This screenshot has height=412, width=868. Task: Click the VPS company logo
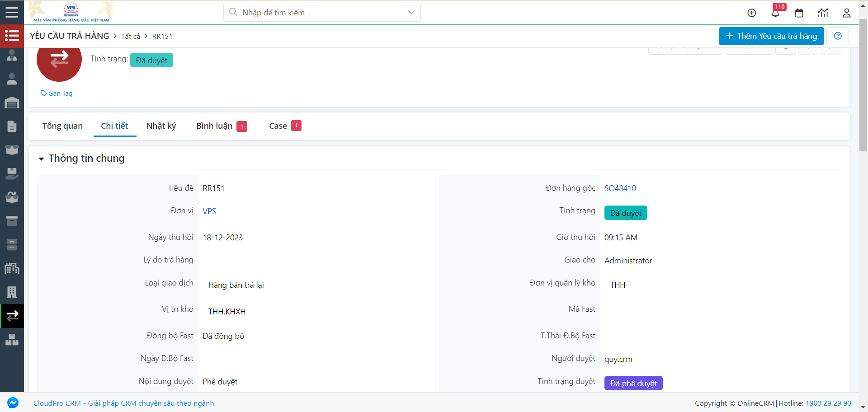click(71, 12)
